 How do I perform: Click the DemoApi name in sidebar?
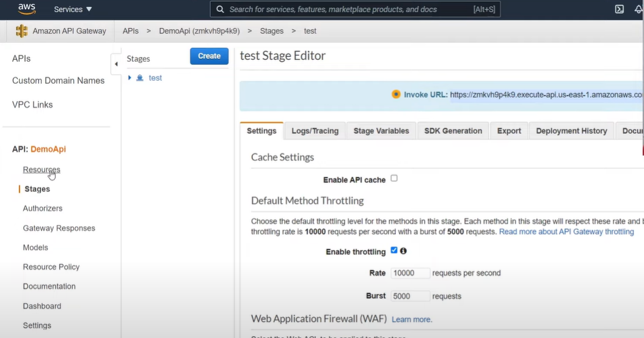pos(48,149)
